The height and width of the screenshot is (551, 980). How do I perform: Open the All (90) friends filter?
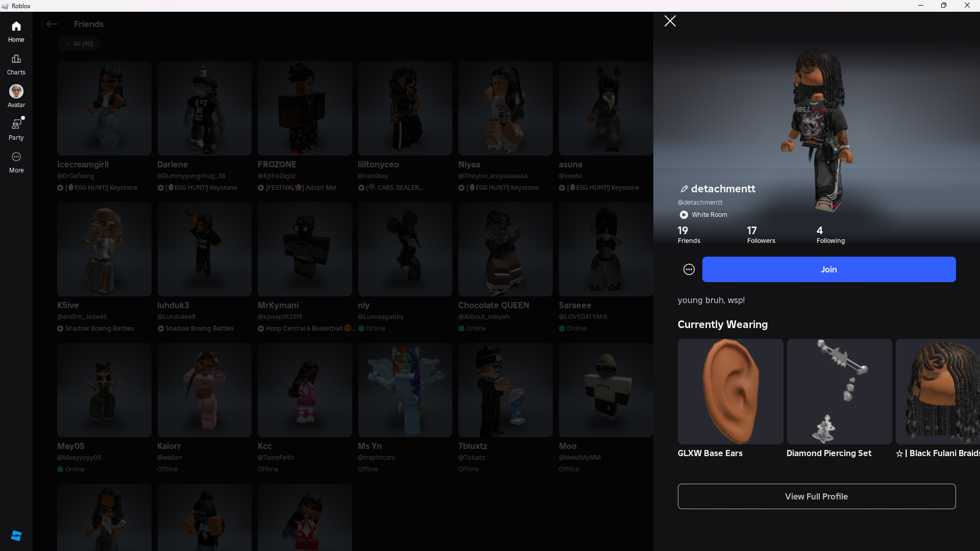79,44
